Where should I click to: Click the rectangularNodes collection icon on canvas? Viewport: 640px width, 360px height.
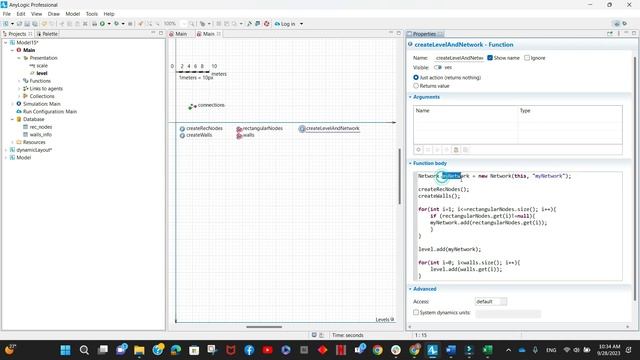239,129
